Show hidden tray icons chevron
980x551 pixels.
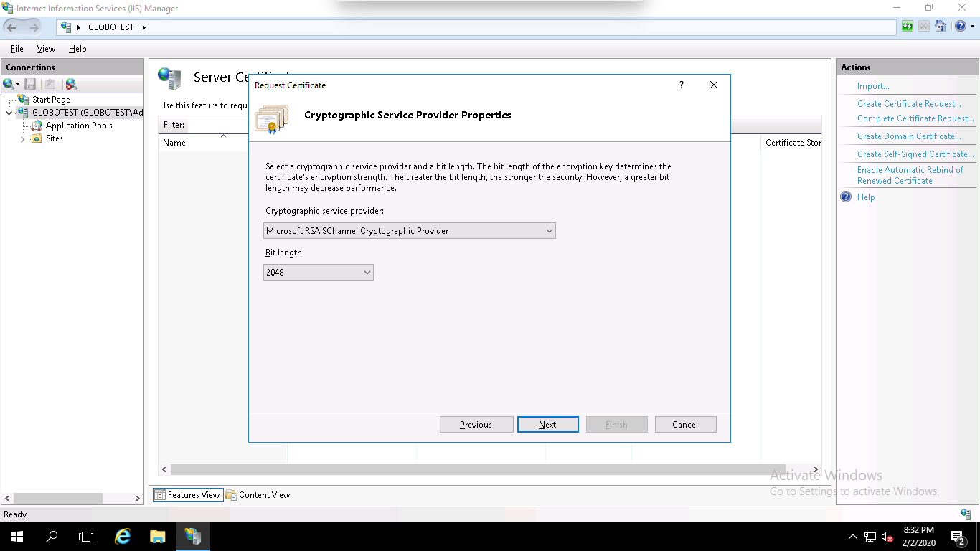coord(852,537)
